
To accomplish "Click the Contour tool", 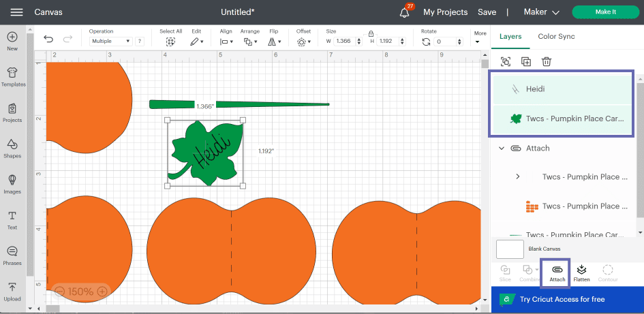I will coord(608,273).
